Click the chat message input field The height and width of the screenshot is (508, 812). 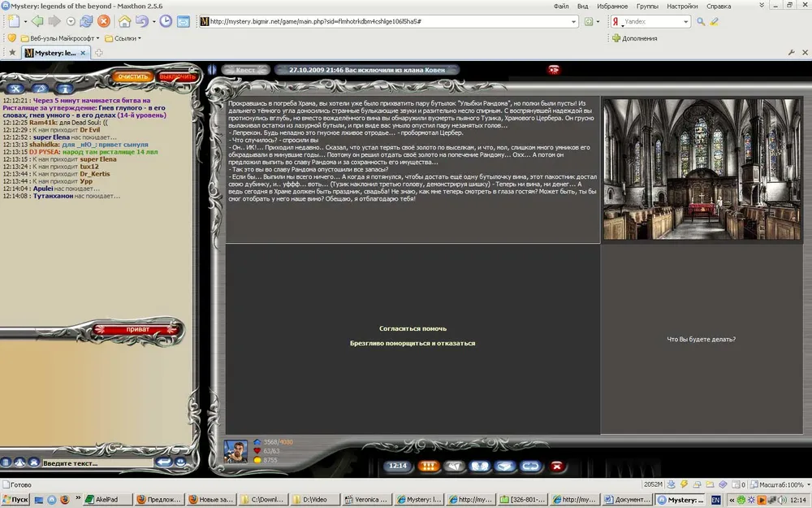(x=96, y=463)
